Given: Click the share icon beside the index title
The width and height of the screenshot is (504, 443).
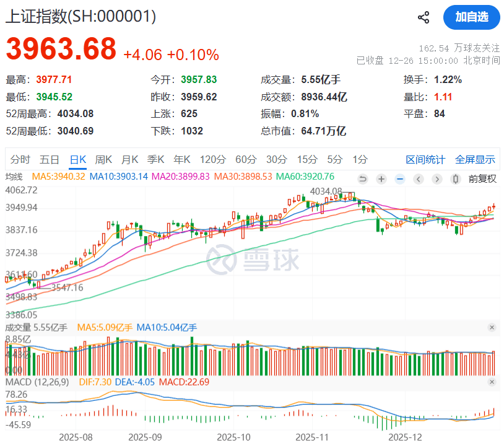Looking at the screenshot, I should pos(424,17).
